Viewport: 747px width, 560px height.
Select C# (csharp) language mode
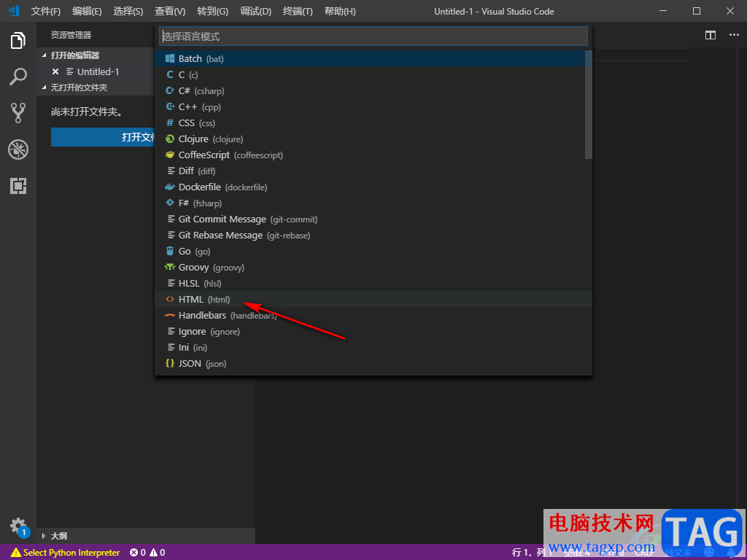pos(373,91)
